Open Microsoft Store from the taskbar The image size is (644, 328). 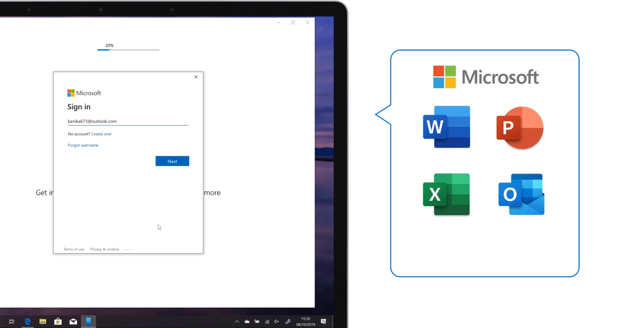(58, 321)
